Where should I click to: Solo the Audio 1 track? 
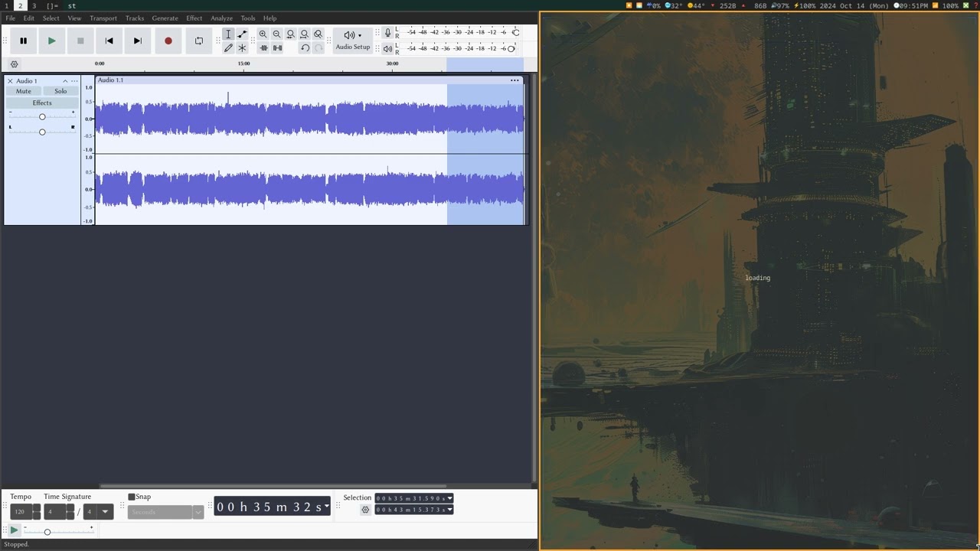click(x=60, y=91)
